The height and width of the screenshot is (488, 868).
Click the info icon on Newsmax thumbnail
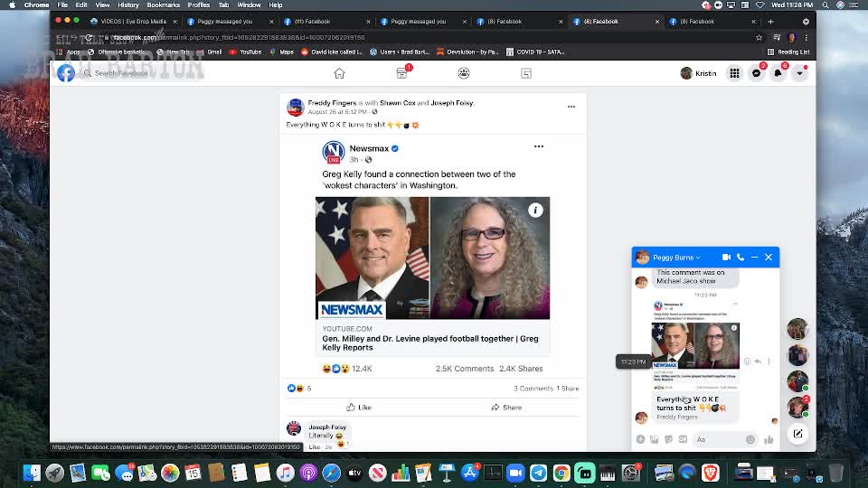point(535,211)
